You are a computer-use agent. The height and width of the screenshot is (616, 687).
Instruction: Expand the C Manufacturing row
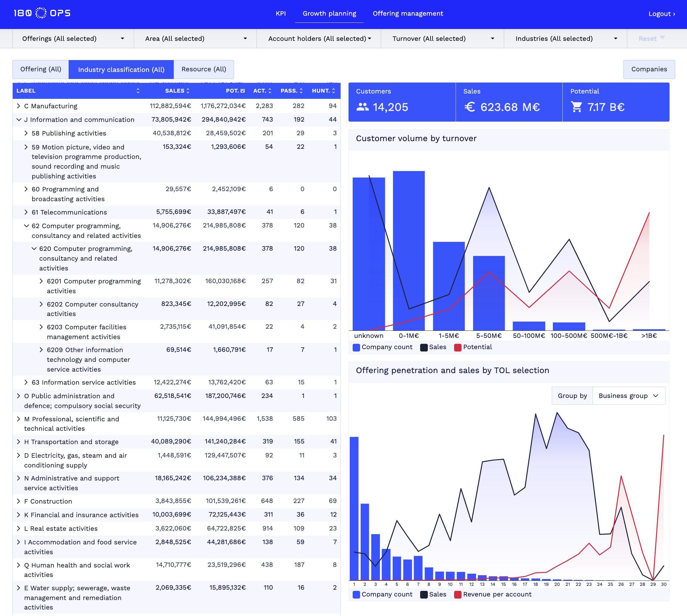[x=19, y=106]
